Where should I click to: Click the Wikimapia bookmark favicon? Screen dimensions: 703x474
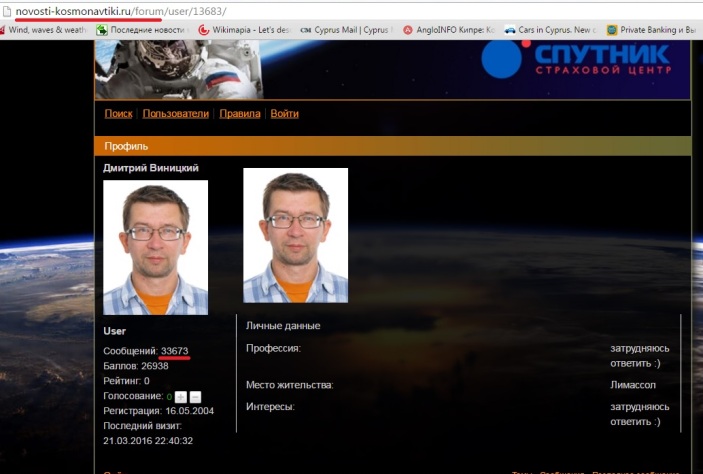pyautogui.click(x=204, y=30)
